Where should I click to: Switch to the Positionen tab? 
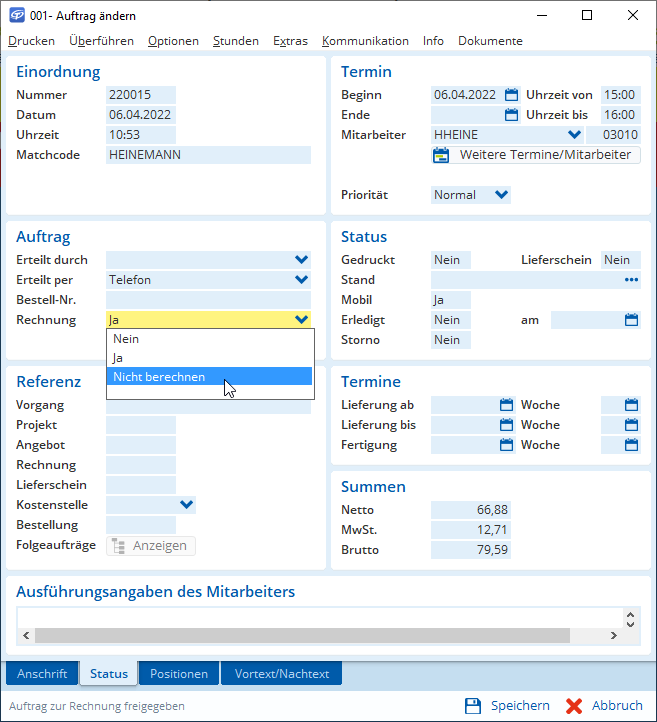click(x=179, y=674)
